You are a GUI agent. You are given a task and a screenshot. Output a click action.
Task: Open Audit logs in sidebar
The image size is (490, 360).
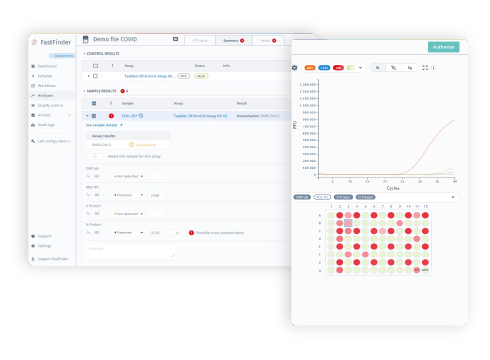(x=46, y=125)
